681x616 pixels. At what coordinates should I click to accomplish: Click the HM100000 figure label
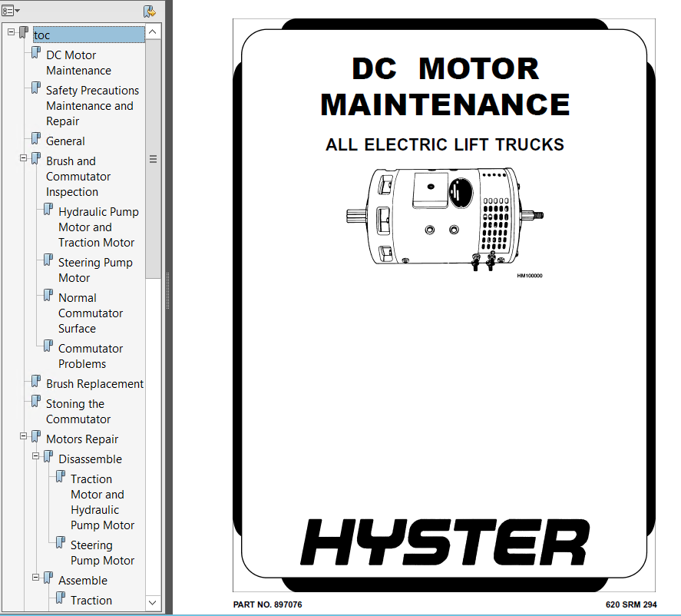530,276
